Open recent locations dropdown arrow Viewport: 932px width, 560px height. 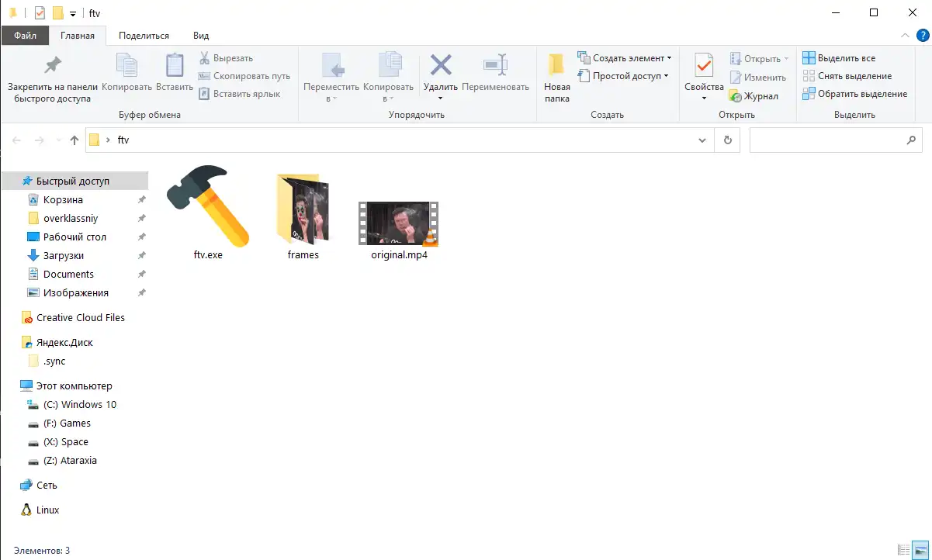(58, 140)
